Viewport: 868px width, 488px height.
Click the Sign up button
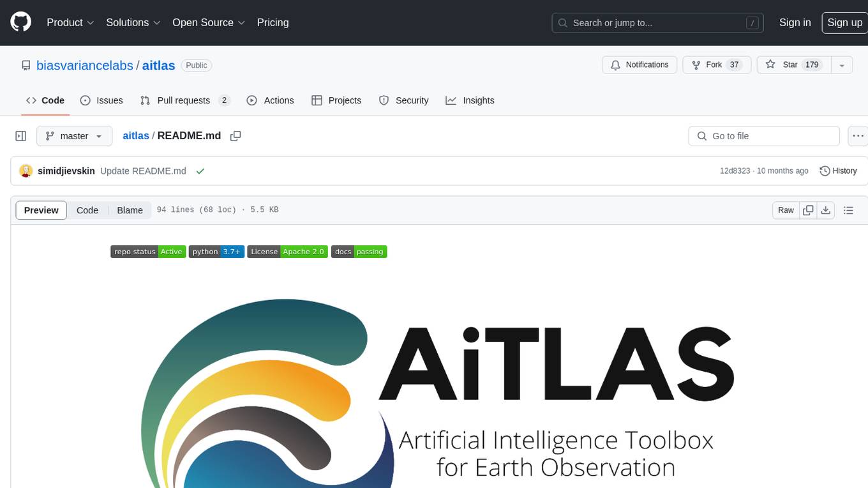pos(844,22)
